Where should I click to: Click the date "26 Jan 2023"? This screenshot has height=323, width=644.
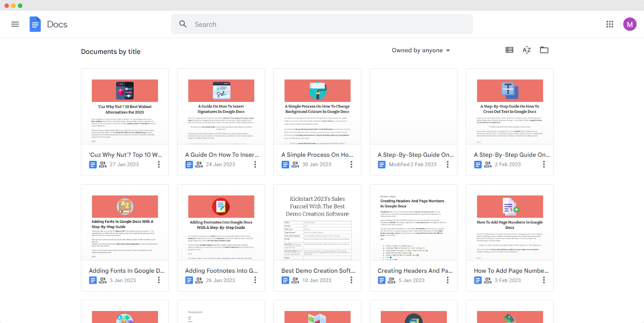pyautogui.click(x=221, y=280)
